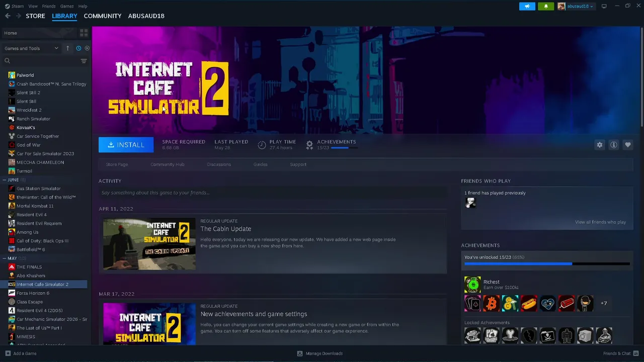The image size is (644, 362).
Task: Go back with the left arrow
Action: tap(8, 16)
